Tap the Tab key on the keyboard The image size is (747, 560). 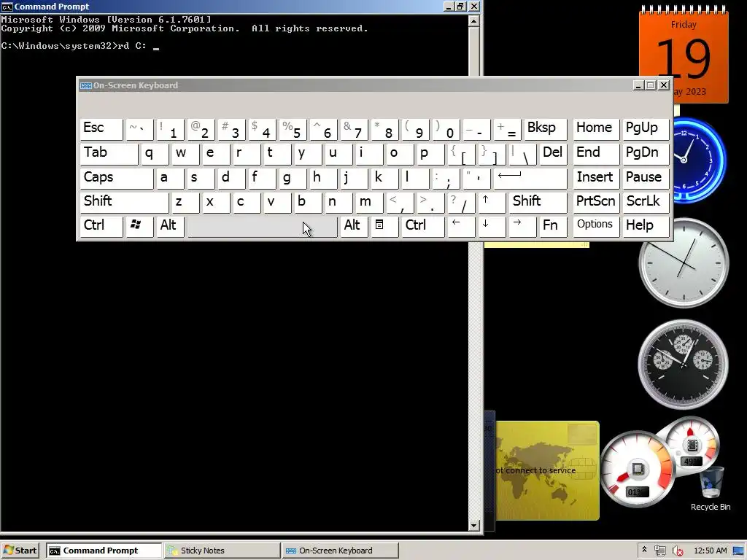click(x=109, y=154)
